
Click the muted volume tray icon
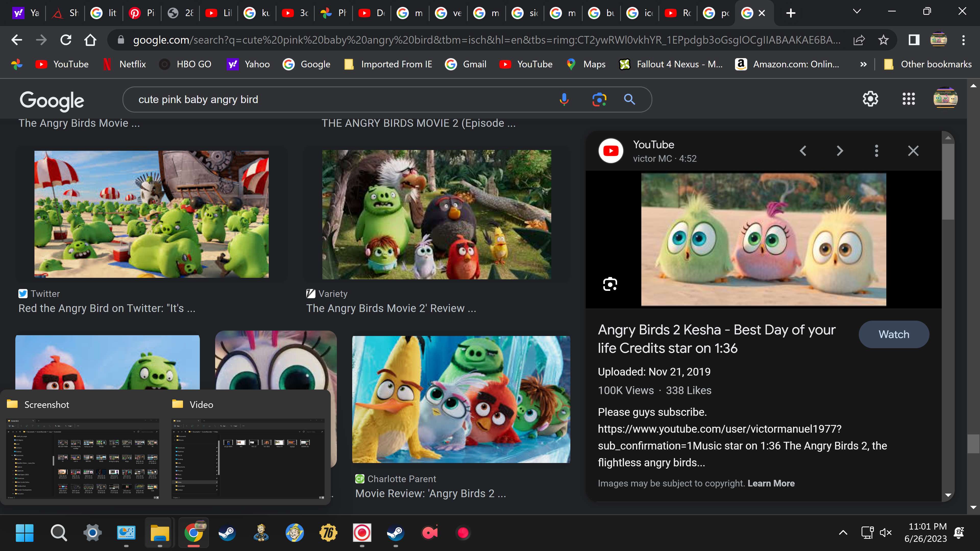[x=886, y=533]
